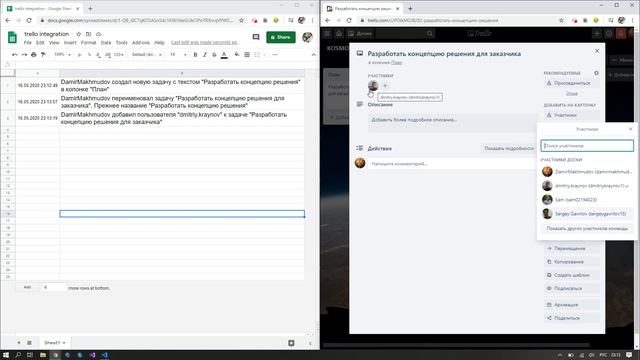Open the more number formats dropdown (123)
640x360 pixels.
pyautogui.click(x=118, y=55)
